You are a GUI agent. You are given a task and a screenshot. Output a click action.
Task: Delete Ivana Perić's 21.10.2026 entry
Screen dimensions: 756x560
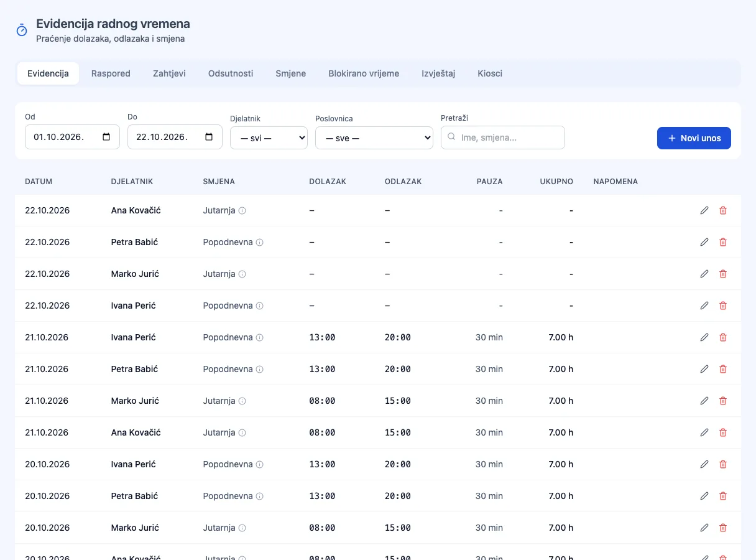click(x=723, y=337)
